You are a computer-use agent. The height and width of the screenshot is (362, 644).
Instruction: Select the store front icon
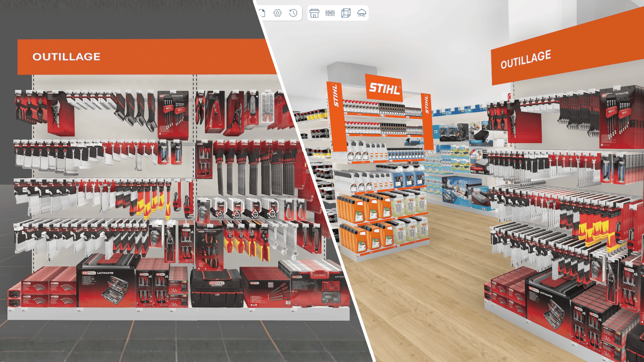(314, 13)
